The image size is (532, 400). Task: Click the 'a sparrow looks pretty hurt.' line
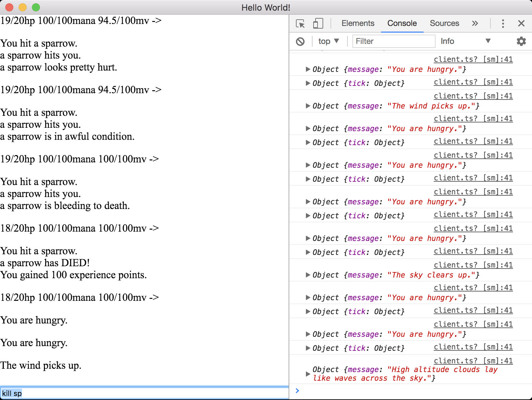coord(59,67)
